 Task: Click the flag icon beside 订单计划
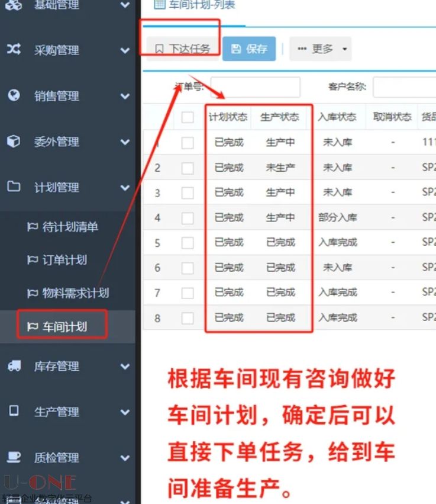pos(33,260)
